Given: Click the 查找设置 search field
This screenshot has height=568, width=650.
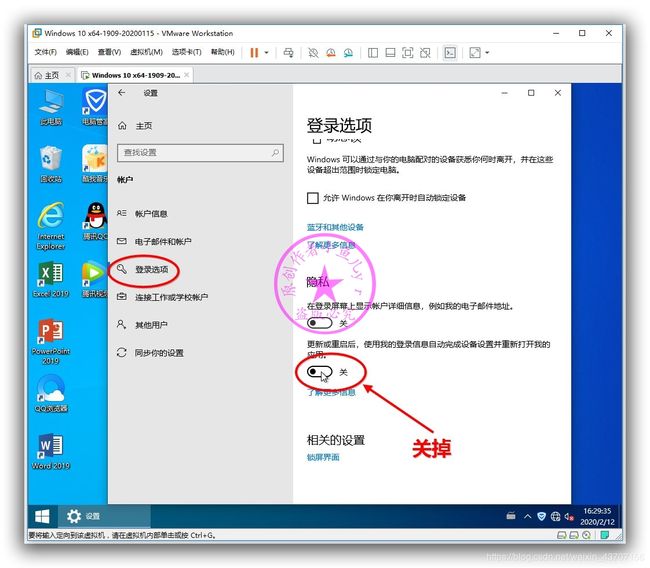Looking at the screenshot, I should 200,153.
